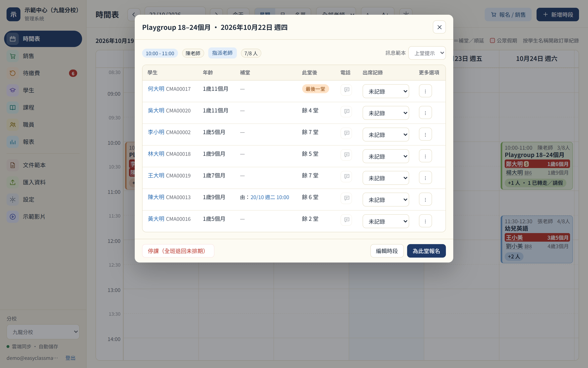Click 登出 link in sidebar
Viewport: 588px width, 368px height.
tap(70, 358)
